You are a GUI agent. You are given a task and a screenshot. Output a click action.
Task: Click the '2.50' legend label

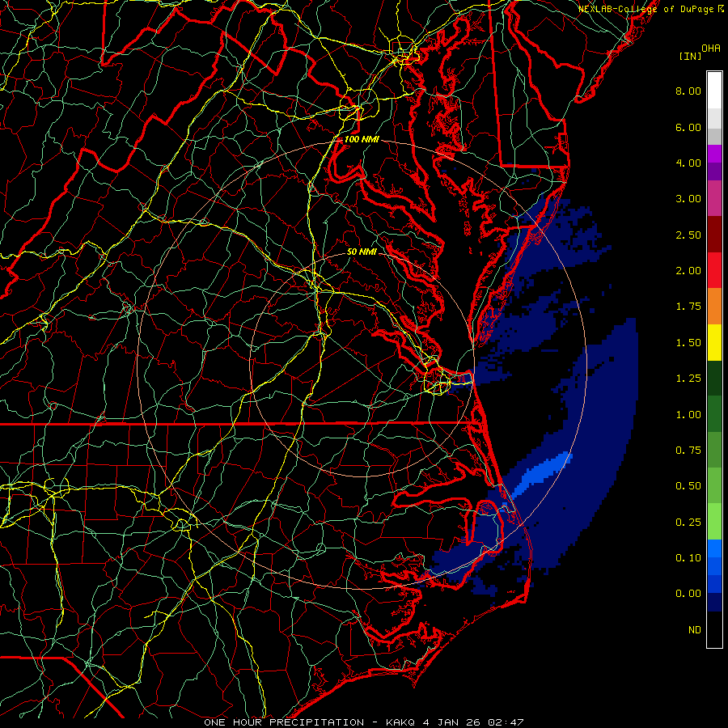click(x=688, y=235)
